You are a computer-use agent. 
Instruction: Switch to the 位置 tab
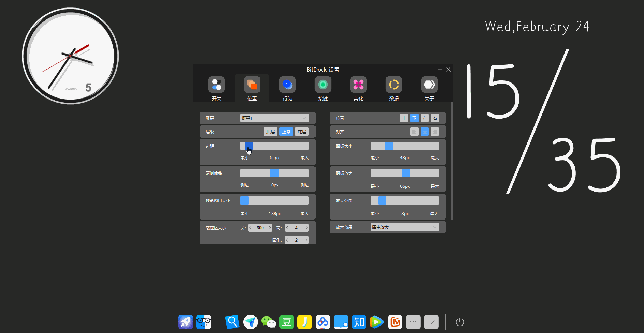[252, 88]
